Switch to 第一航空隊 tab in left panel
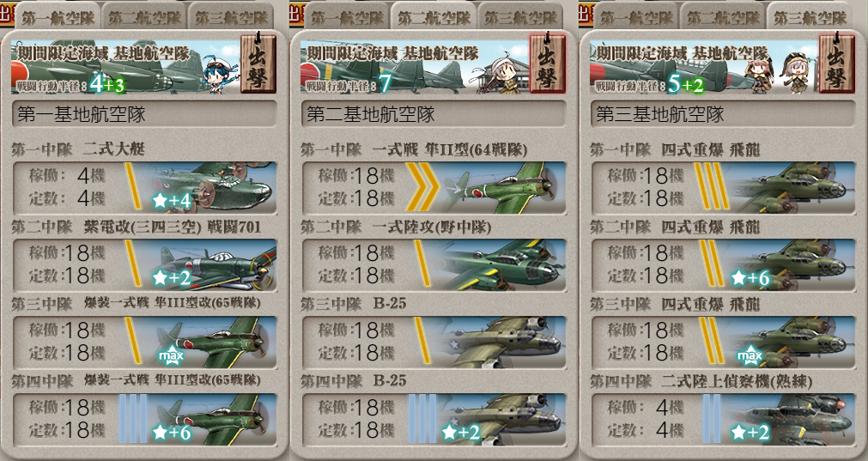The width and height of the screenshot is (868, 461). pos(58,17)
